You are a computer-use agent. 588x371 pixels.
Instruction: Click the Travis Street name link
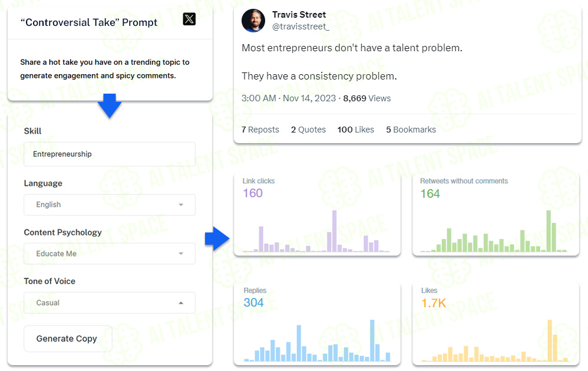(x=299, y=15)
